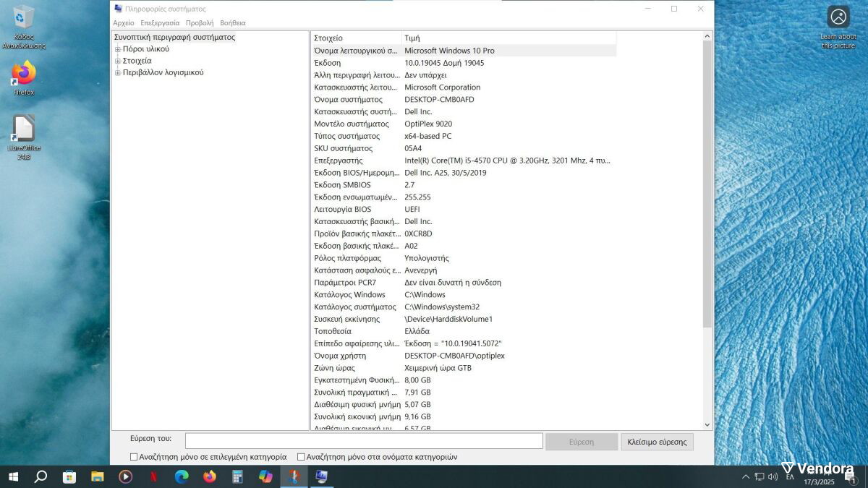Viewport: 868px width, 488px height.
Task: Open the 'Learn about this picture' desktop icon
Action: (x=838, y=27)
